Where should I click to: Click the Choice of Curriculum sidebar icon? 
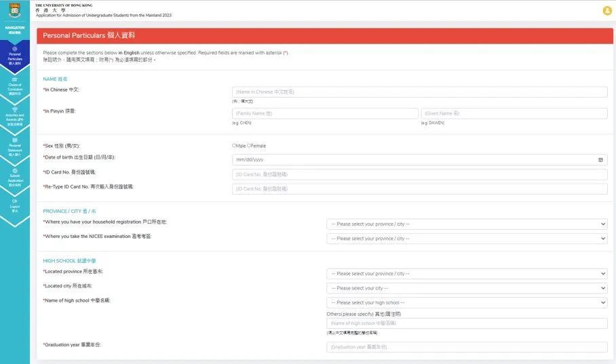[x=14, y=79]
